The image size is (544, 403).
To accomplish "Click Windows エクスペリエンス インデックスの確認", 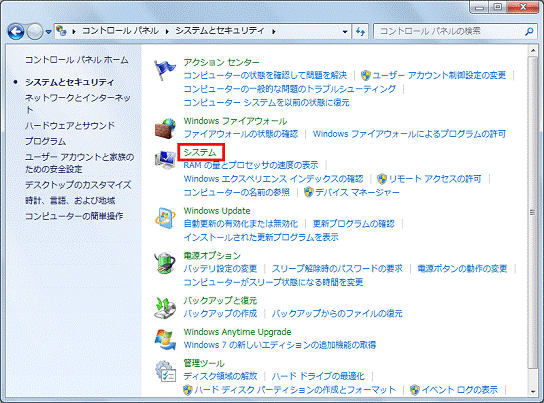I will pos(273,179).
